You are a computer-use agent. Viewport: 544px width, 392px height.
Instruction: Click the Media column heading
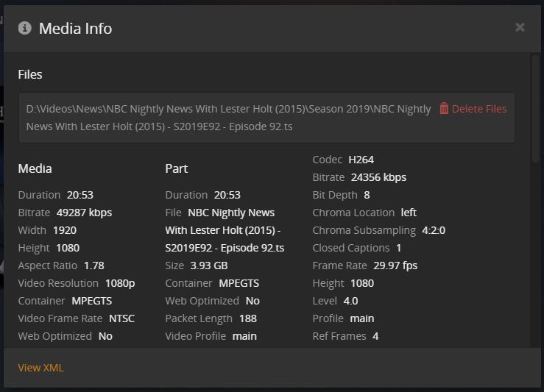(x=35, y=168)
